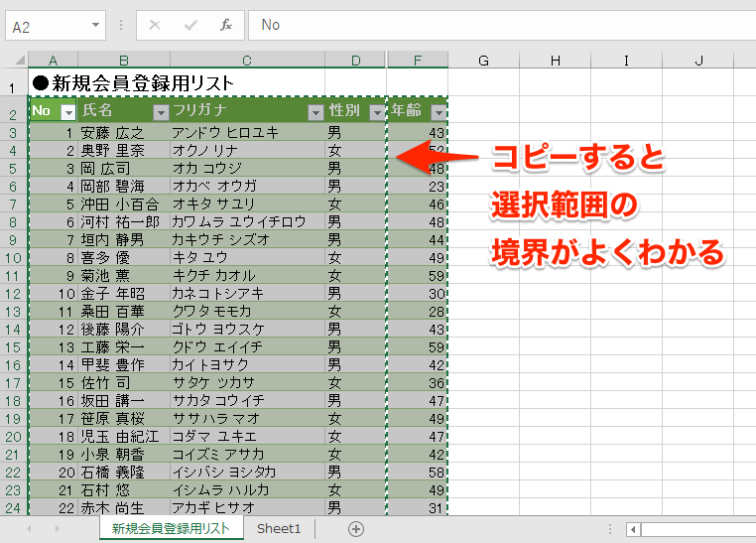Click the formula bar expand dots handle
Image resolution: width=756 pixels, height=543 pixels.
(121, 25)
